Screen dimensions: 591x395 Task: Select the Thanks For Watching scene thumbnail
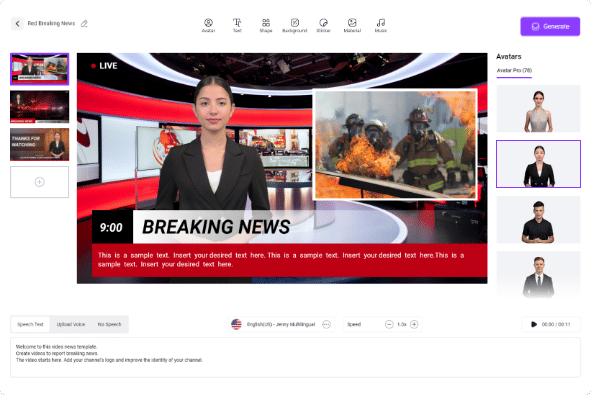click(40, 144)
